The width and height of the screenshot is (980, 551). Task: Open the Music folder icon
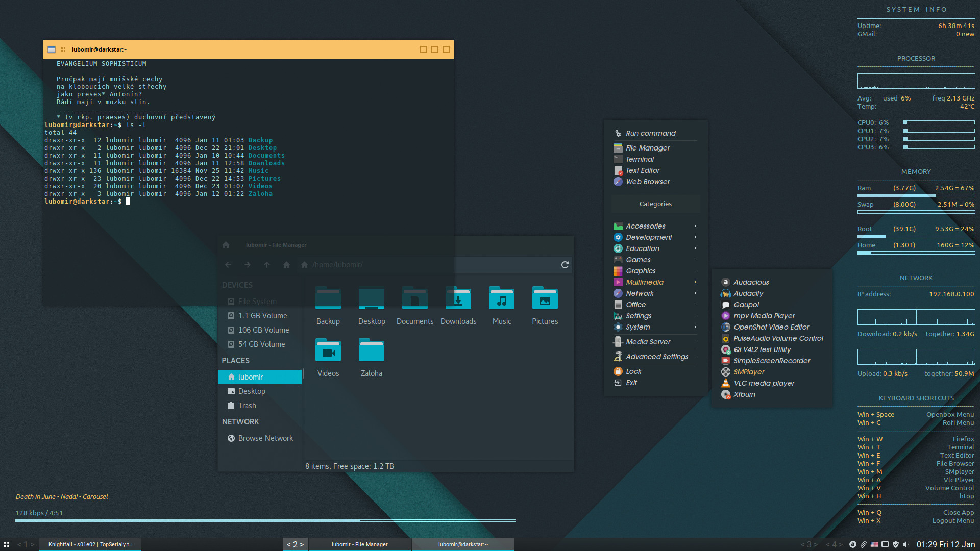tap(501, 299)
